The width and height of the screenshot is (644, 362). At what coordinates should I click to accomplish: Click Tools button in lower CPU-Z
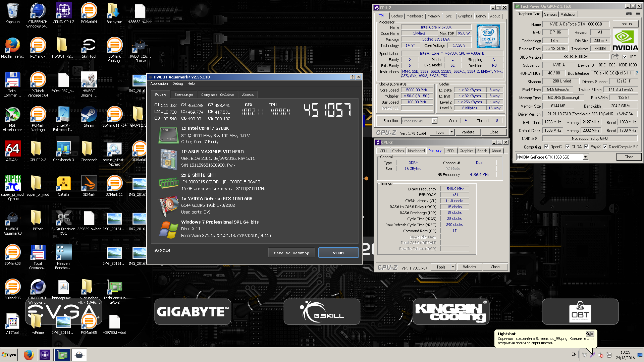(x=441, y=267)
